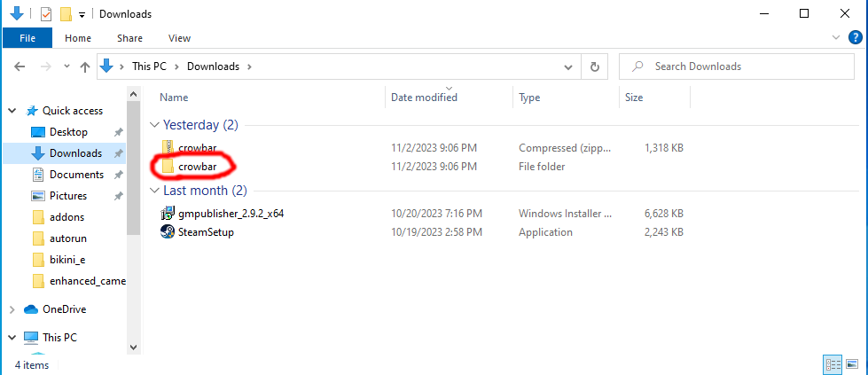Image resolution: width=868 pixels, height=375 pixels.
Task: Collapse the Last month group
Action: point(155,191)
